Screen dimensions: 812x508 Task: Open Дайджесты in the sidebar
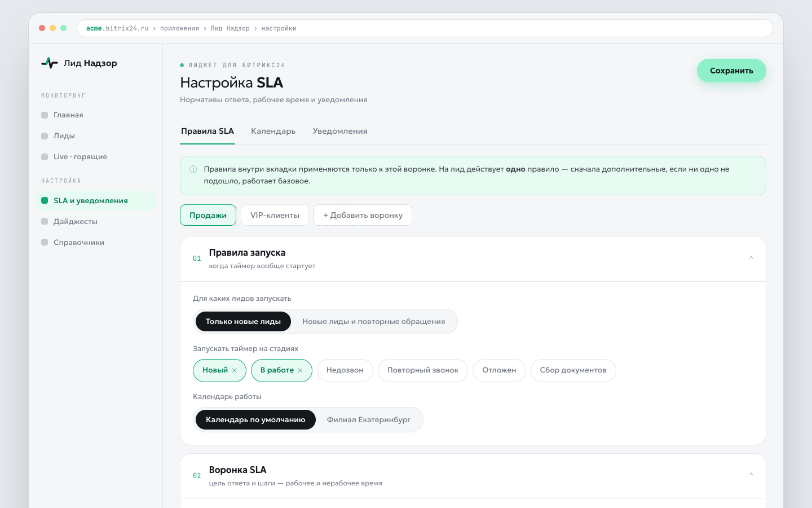point(96,222)
